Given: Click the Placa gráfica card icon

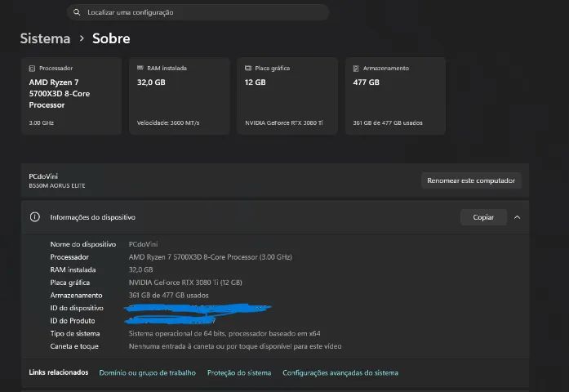Looking at the screenshot, I should tap(248, 68).
